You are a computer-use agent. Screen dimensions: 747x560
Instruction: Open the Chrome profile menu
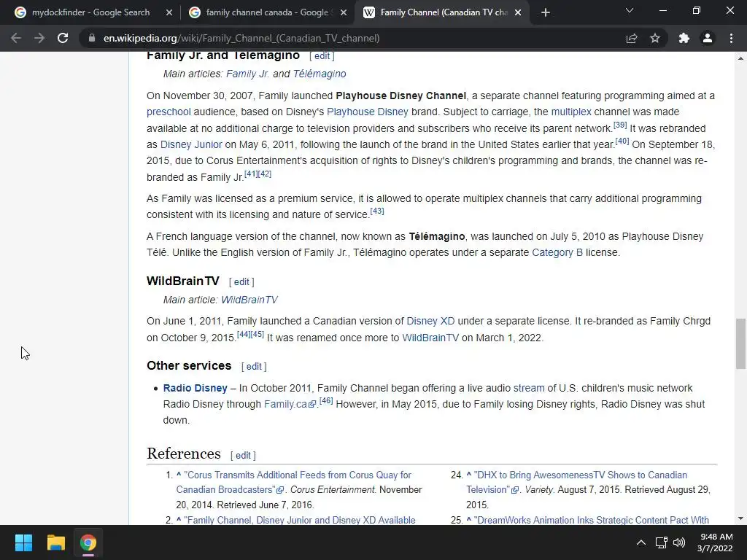708,38
